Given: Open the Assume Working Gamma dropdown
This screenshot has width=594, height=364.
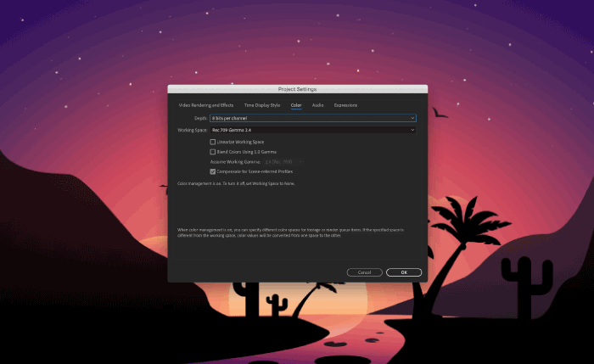Looking at the screenshot, I should 283,162.
